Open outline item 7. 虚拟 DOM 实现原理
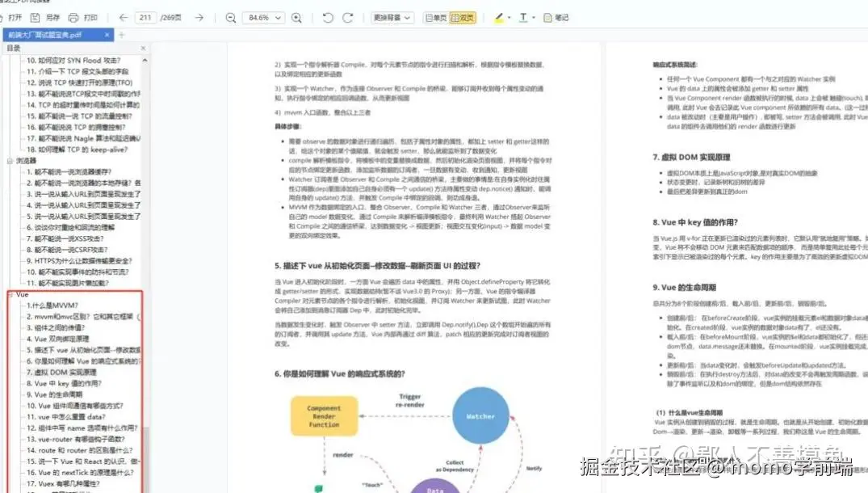868x493 pixels. click(x=61, y=373)
